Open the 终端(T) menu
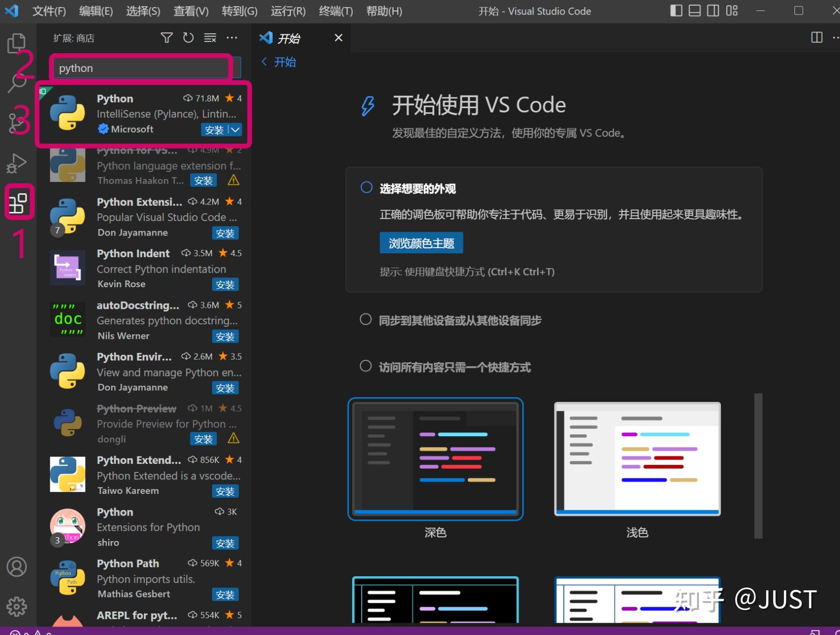 pyautogui.click(x=335, y=11)
